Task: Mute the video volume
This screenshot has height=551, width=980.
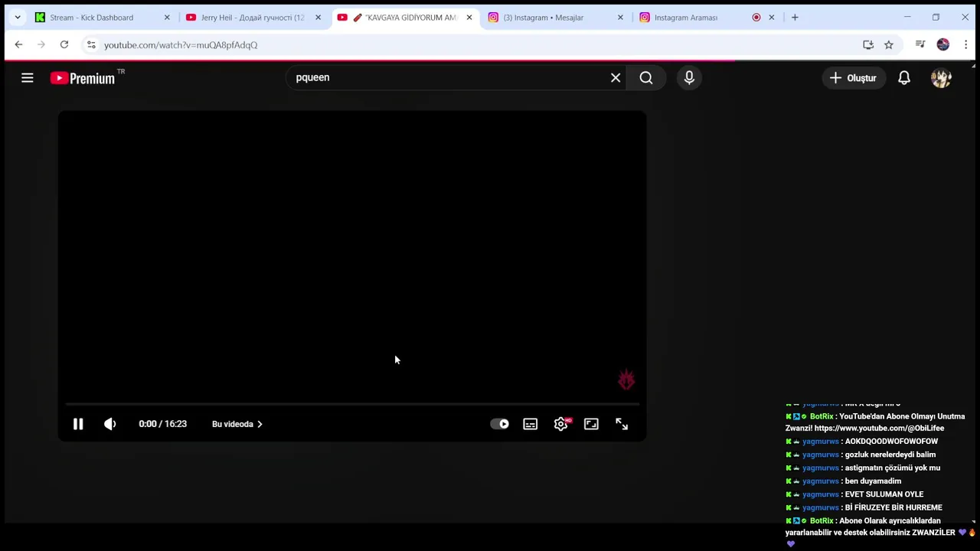Action: click(110, 424)
